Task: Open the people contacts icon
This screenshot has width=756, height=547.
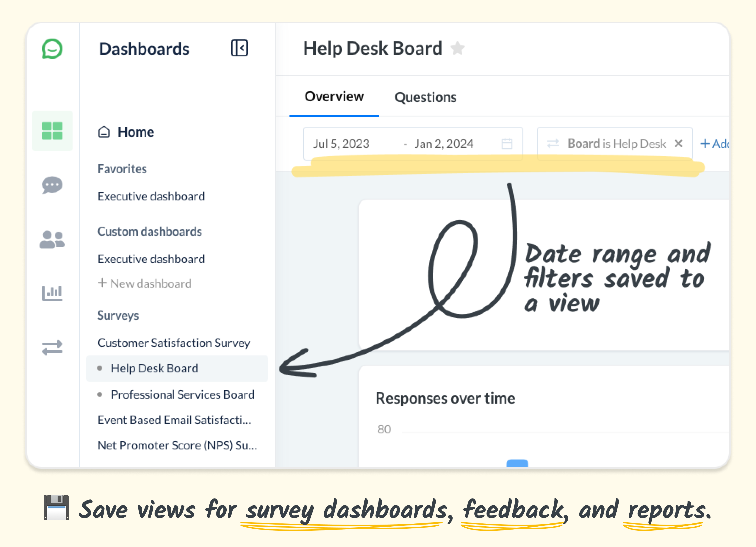Action: pos(52,239)
